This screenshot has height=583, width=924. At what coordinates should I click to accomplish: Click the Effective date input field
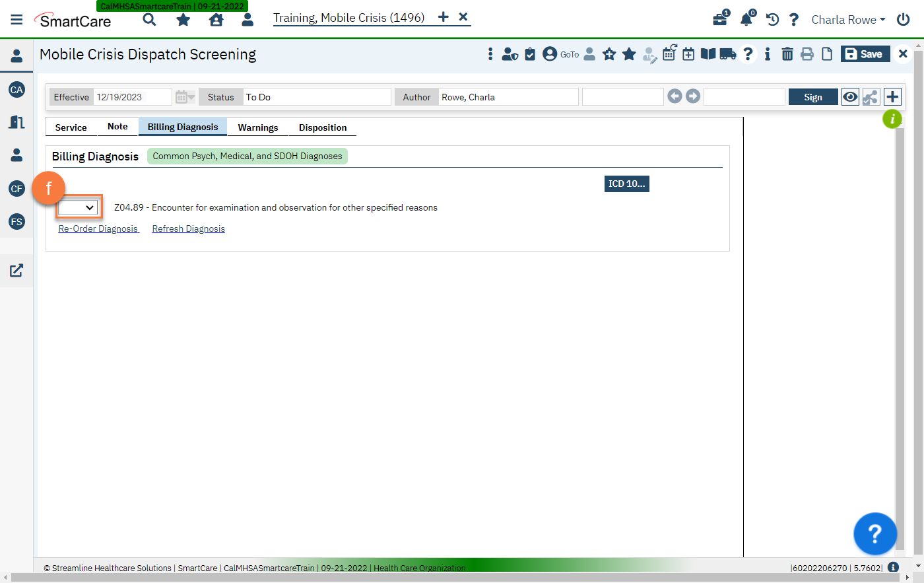coord(132,96)
